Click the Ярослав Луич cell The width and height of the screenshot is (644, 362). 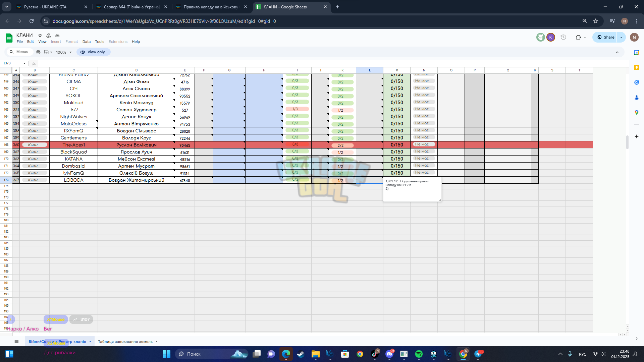tap(136, 152)
